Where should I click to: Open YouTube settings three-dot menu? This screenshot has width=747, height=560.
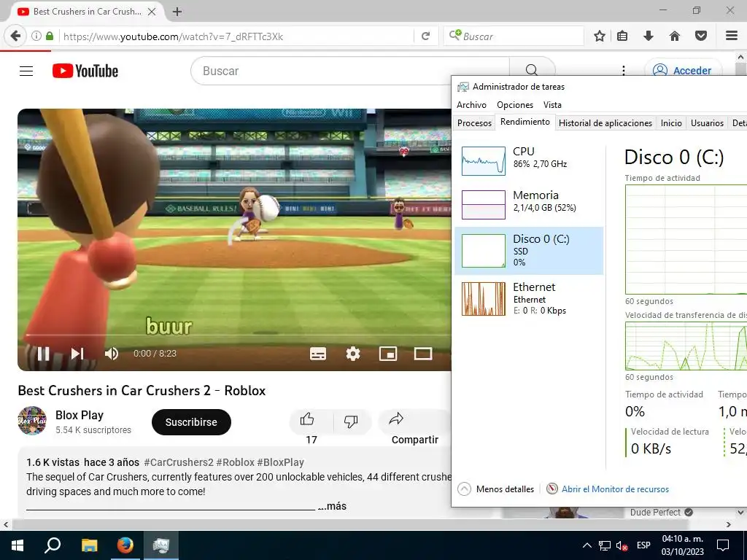pos(623,71)
